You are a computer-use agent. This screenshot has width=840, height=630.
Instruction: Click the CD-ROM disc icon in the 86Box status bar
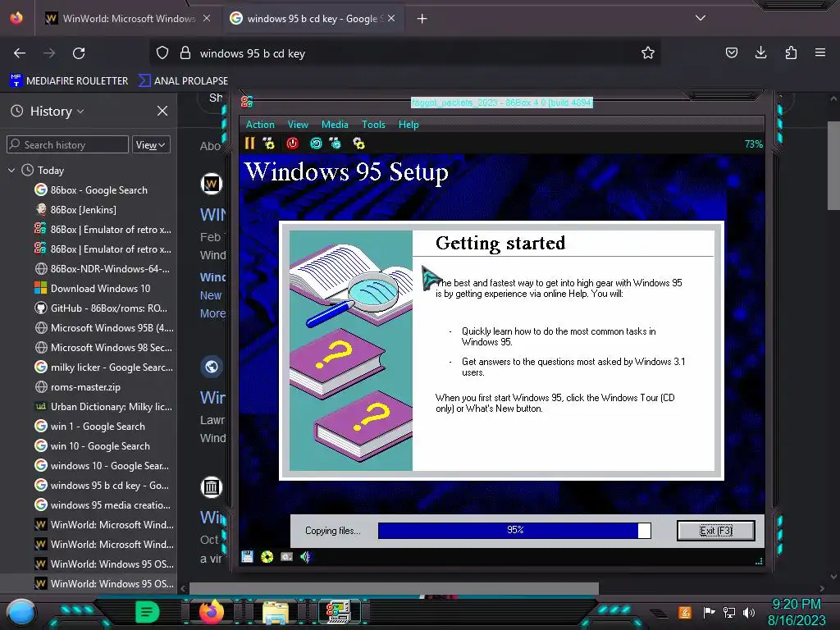click(x=267, y=557)
